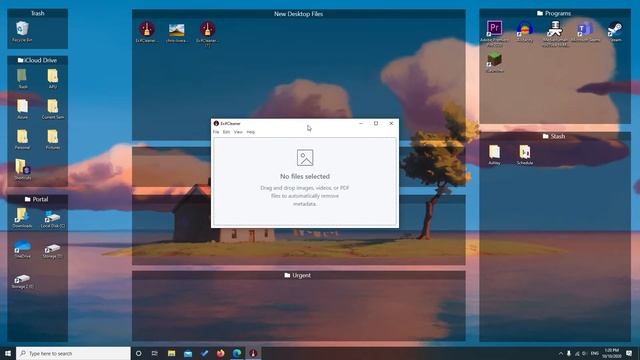Open the greenish folder beside APU
Viewport: 640px width, 360px height.
22,78
